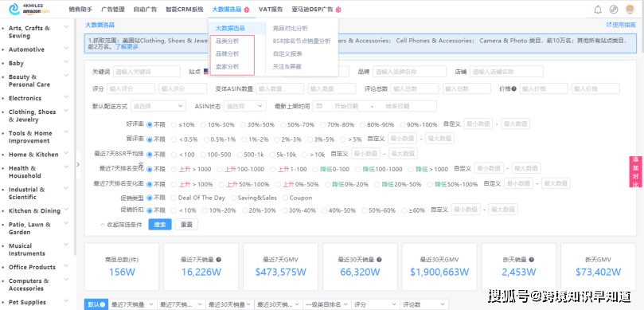Click the 关键词 input field
The height and width of the screenshot is (310, 644).
[146, 72]
